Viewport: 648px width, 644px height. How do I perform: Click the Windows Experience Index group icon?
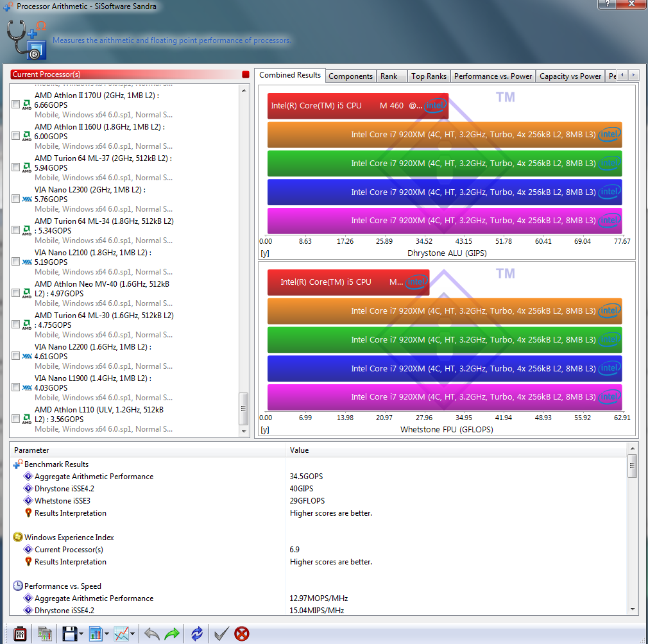(x=18, y=537)
